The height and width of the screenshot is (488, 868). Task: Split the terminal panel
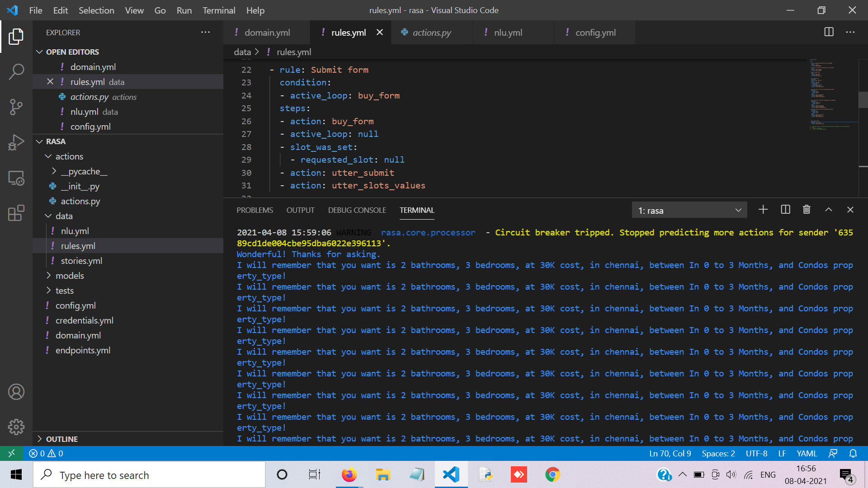click(785, 210)
